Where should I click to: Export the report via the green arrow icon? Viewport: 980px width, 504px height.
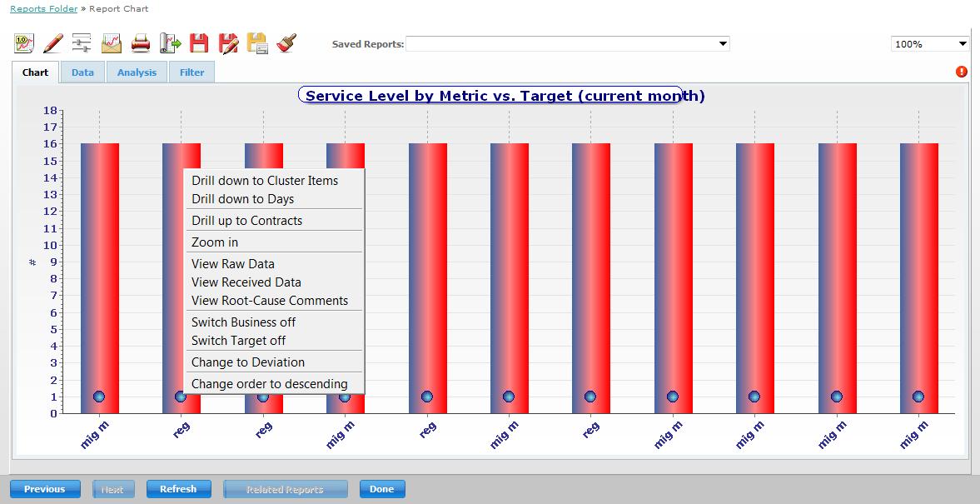(x=169, y=42)
